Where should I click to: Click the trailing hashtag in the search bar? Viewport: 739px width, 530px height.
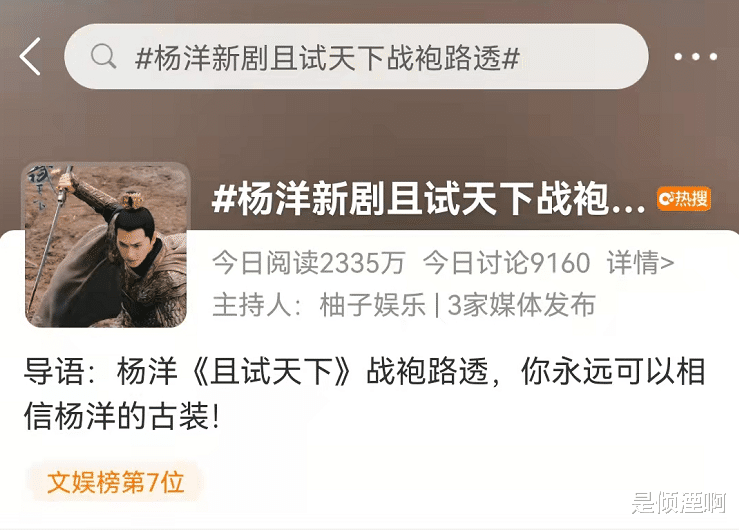(511, 58)
